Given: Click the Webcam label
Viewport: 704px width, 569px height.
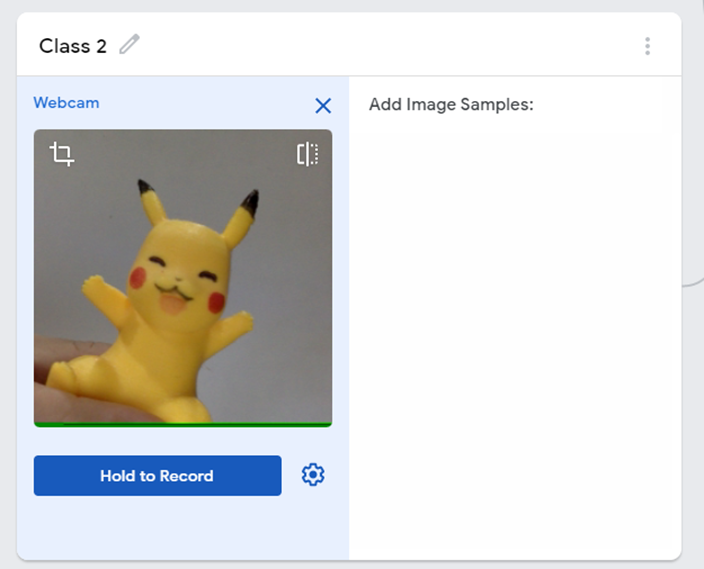Looking at the screenshot, I should [x=66, y=103].
